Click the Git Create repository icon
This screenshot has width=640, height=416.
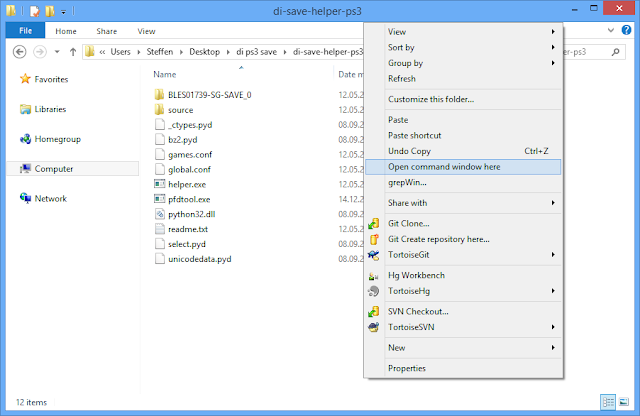pyautogui.click(x=374, y=240)
